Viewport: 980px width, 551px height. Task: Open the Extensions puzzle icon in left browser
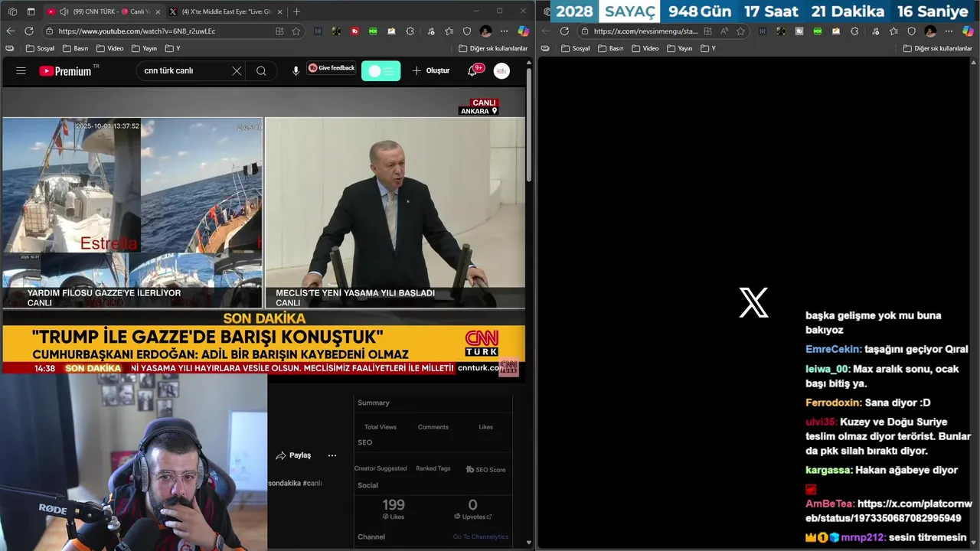[410, 31]
